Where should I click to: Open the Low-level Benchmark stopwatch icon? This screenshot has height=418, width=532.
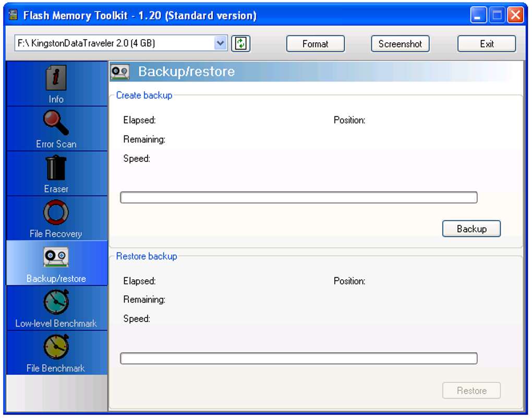[56, 302]
